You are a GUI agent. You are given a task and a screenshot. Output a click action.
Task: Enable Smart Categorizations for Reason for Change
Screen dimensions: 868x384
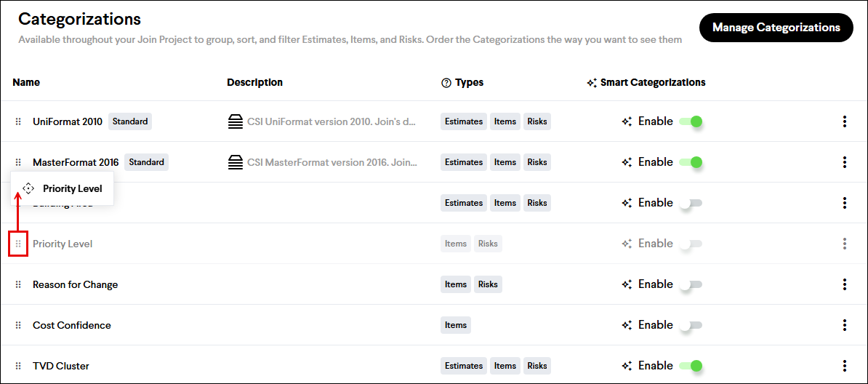pyautogui.click(x=691, y=284)
